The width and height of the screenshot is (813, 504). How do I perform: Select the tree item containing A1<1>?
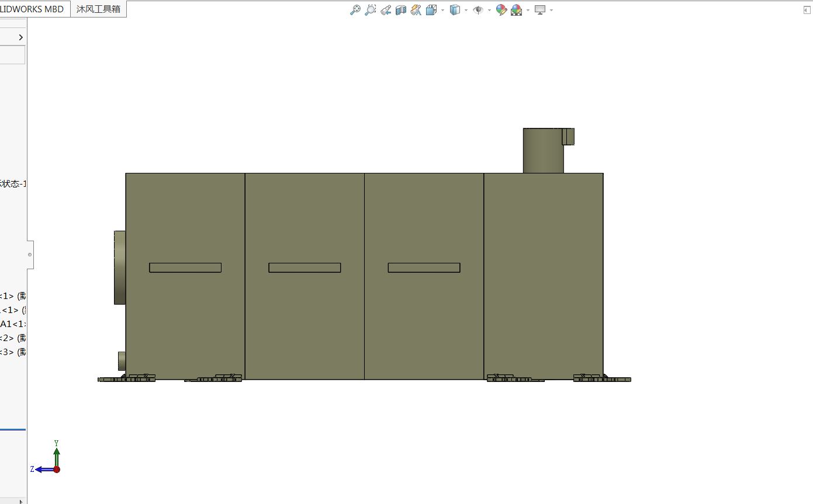tap(13, 324)
